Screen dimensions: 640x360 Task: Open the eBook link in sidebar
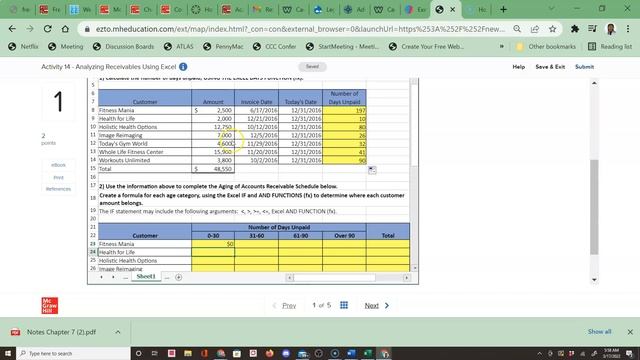58,165
